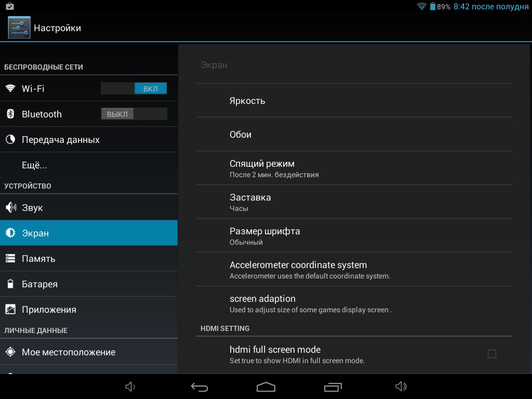532x399 pixels.
Task: Select Память in the settings sidebar
Action: (x=88, y=258)
